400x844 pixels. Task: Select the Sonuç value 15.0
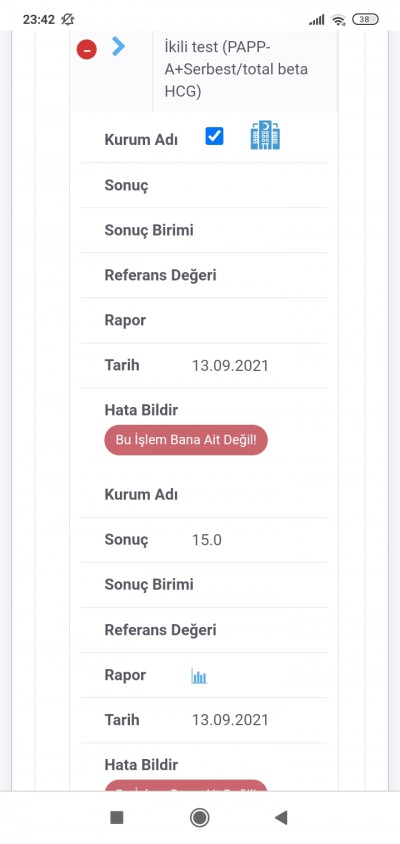(x=207, y=540)
